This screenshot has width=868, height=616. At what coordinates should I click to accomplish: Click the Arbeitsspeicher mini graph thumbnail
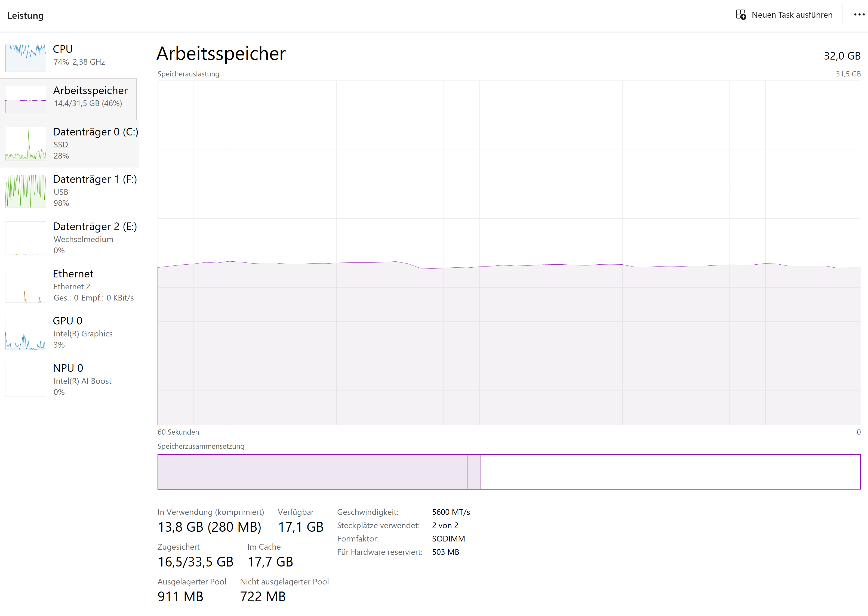click(x=25, y=99)
